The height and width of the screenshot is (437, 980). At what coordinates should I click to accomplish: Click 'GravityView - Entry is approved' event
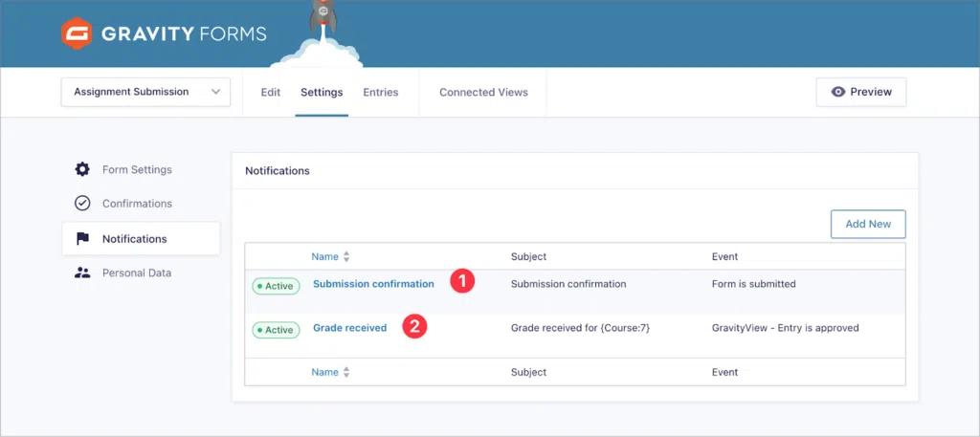click(786, 328)
